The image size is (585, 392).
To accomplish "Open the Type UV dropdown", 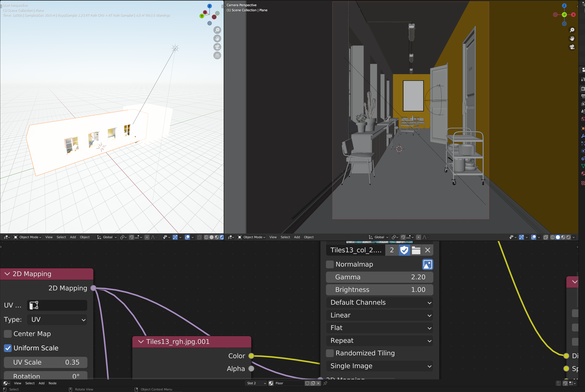I will [x=57, y=320].
